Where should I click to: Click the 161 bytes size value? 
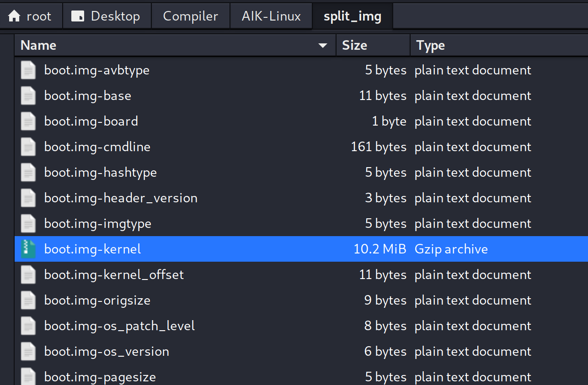pyautogui.click(x=379, y=147)
